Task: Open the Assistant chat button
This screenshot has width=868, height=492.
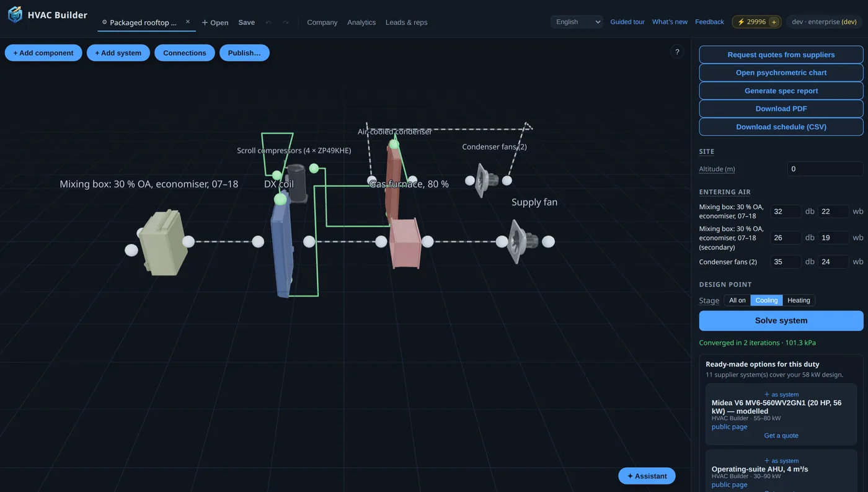Action: 647,476
